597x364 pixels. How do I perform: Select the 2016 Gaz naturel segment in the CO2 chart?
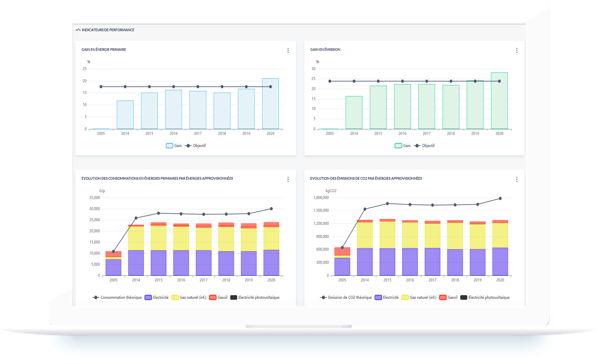(410, 235)
